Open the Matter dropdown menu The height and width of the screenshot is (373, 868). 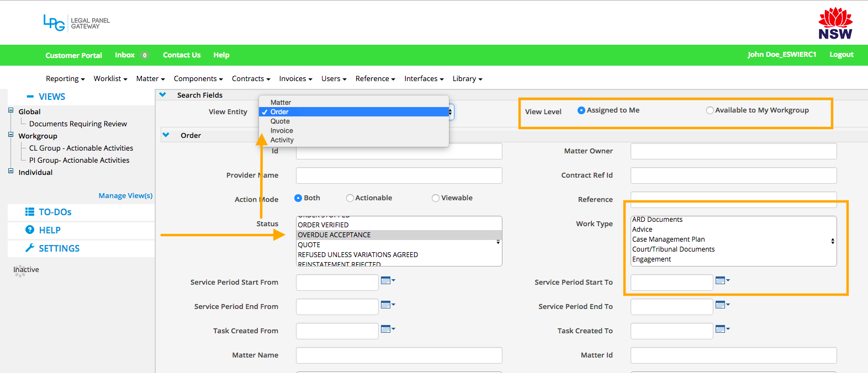pos(151,78)
